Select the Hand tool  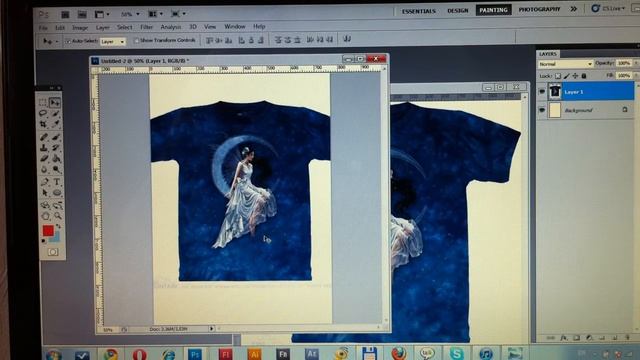(45, 216)
